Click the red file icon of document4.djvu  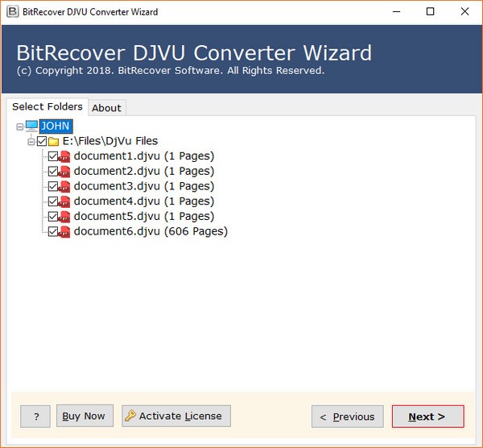64,201
